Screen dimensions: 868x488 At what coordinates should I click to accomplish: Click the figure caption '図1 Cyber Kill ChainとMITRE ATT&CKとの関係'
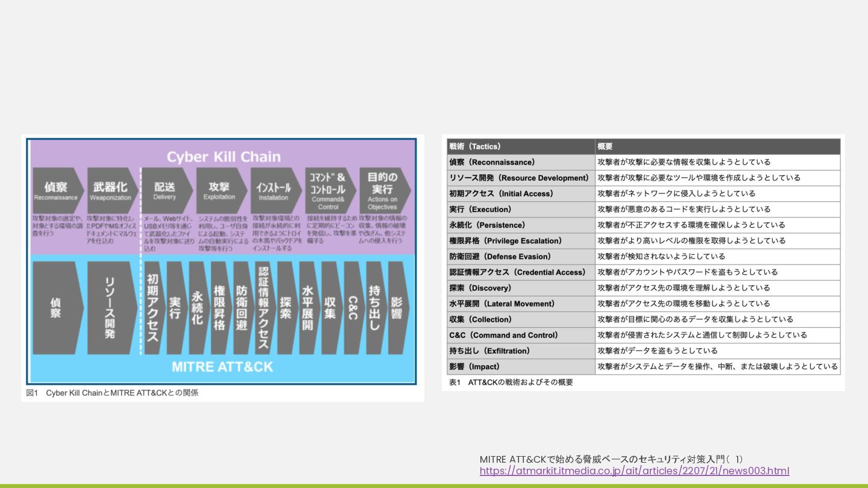point(113,393)
